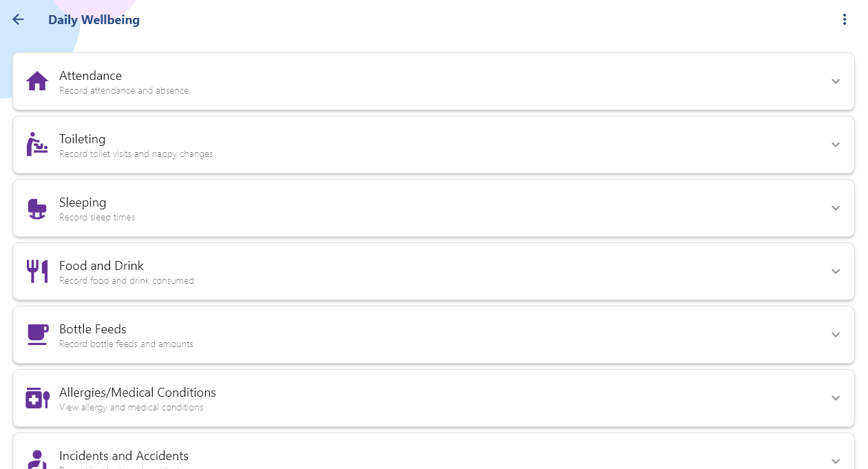This screenshot has width=868, height=469.
Task: Click the Sleeping cradle icon
Action: (x=37, y=208)
